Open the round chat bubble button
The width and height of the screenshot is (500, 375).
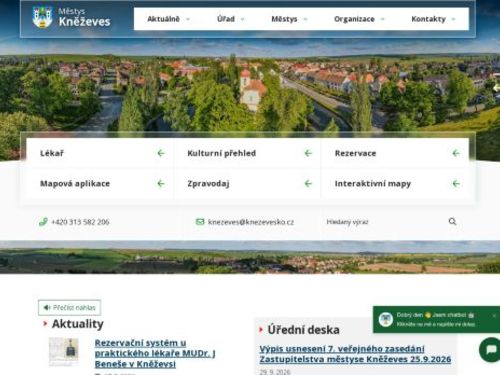(x=490, y=350)
